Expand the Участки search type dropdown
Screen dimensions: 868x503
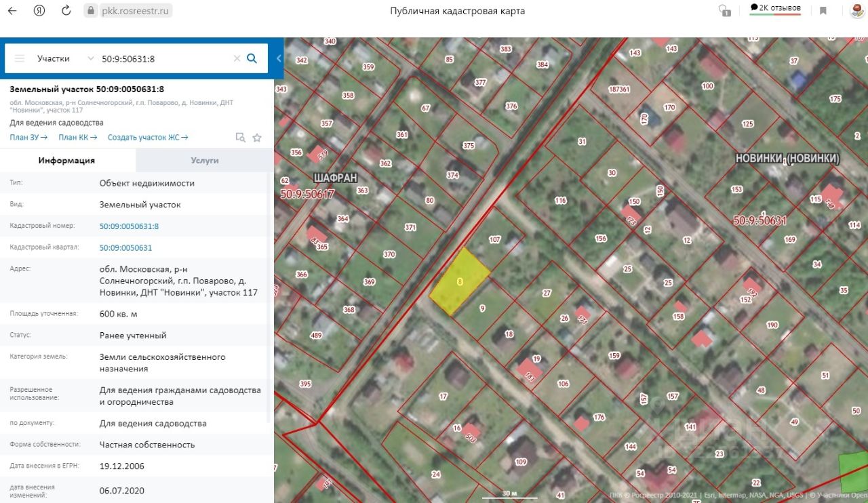(x=65, y=58)
